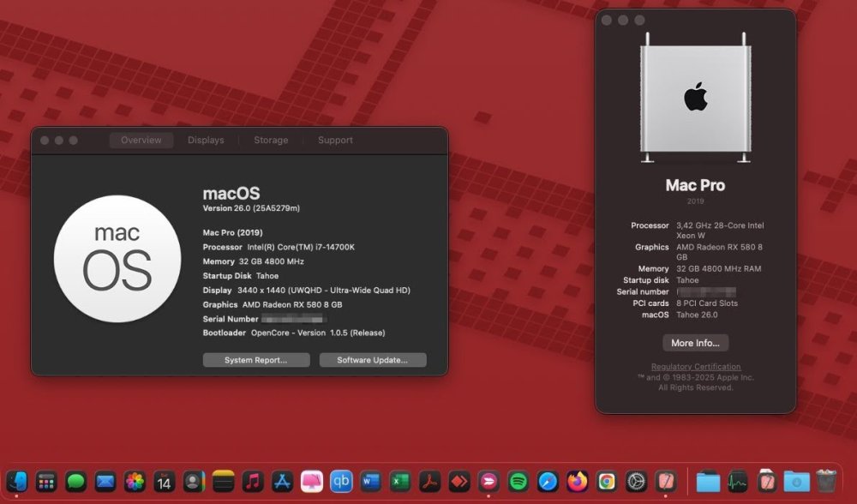The height and width of the screenshot is (504, 857).
Task: Open the Contacts app
Action: [194, 482]
